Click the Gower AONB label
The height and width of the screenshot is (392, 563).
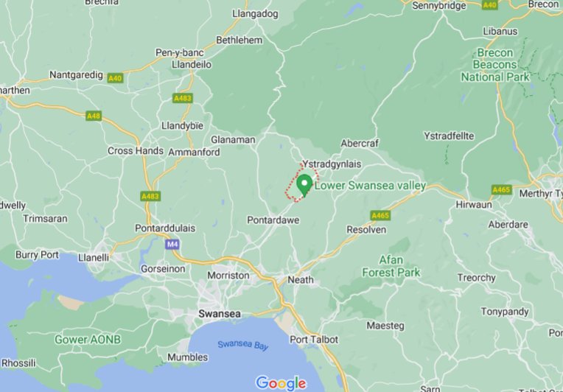(x=88, y=339)
